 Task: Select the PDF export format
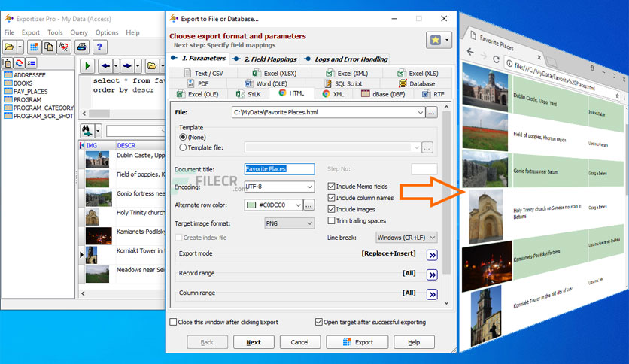pos(198,83)
